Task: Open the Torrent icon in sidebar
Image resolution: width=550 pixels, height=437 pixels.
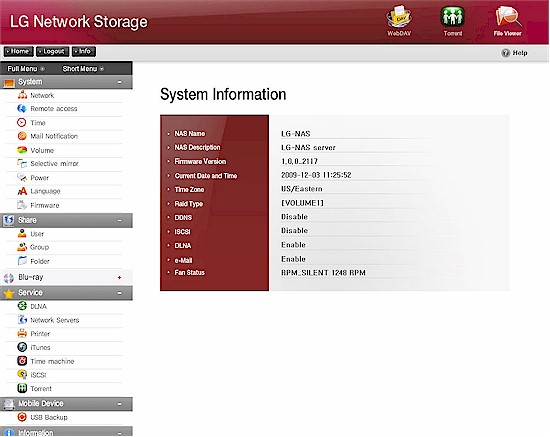Action: click(22, 388)
